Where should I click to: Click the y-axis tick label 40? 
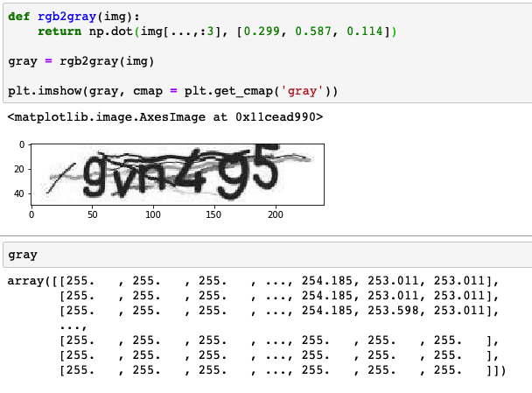click(19, 193)
